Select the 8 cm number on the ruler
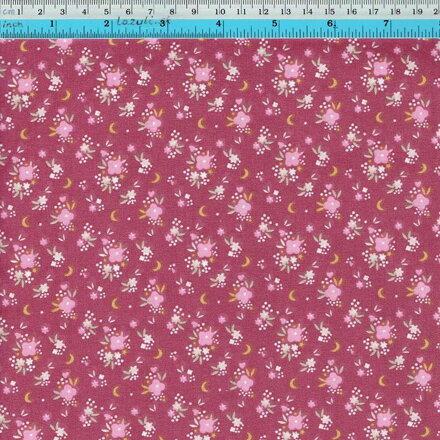Screen dimensions: 440x440 172,12
